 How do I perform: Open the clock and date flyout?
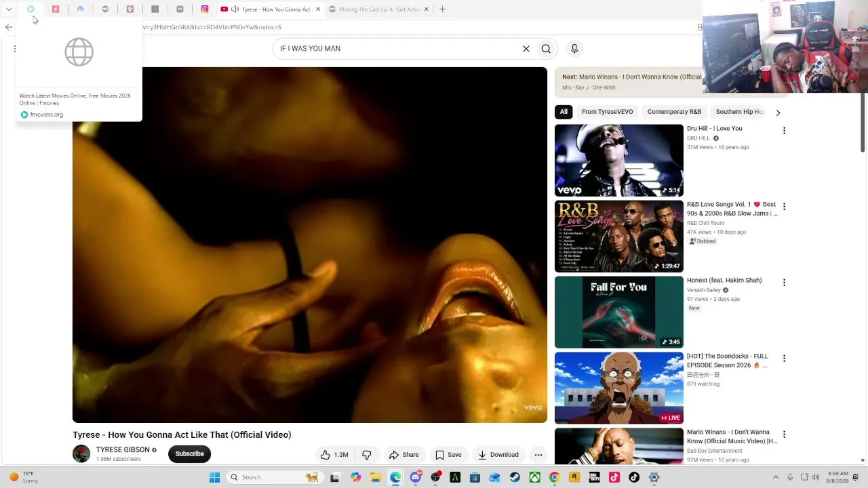pyautogui.click(x=838, y=477)
